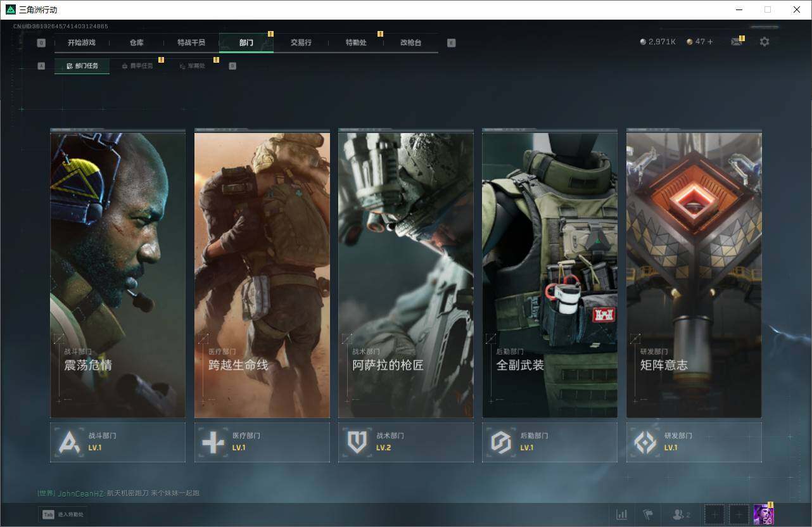Add teammate in first empty squad slot
Image resolution: width=812 pixels, height=527 pixels.
(714, 514)
